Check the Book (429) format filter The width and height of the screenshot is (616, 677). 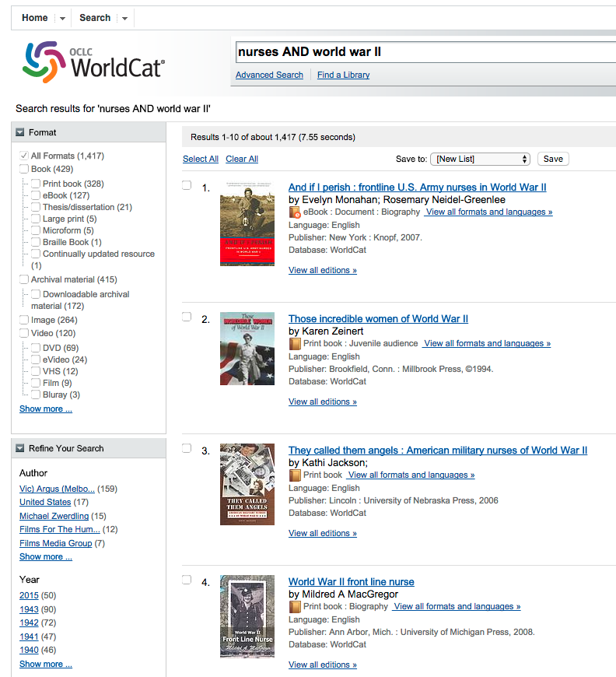tap(24, 169)
